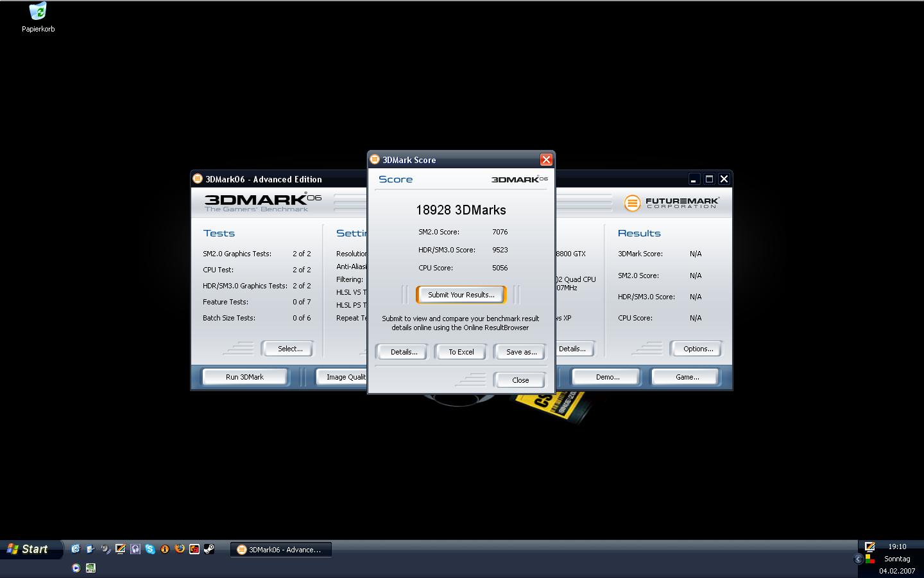The image size is (924, 578).
Task: Click the SM2.0 Score value 7076
Action: point(500,232)
